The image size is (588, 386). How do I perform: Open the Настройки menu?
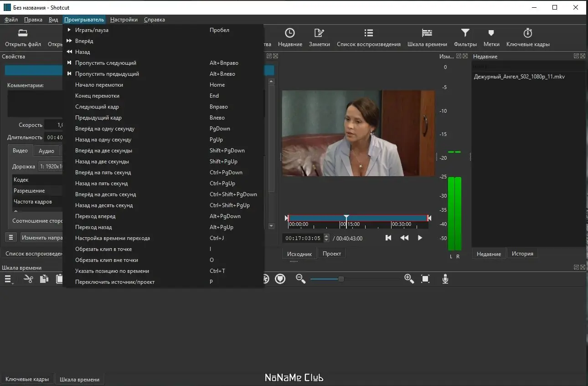pos(124,20)
